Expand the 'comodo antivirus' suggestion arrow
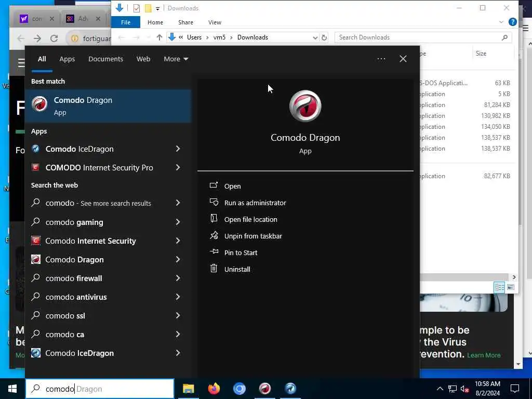The height and width of the screenshot is (399, 532). click(178, 297)
